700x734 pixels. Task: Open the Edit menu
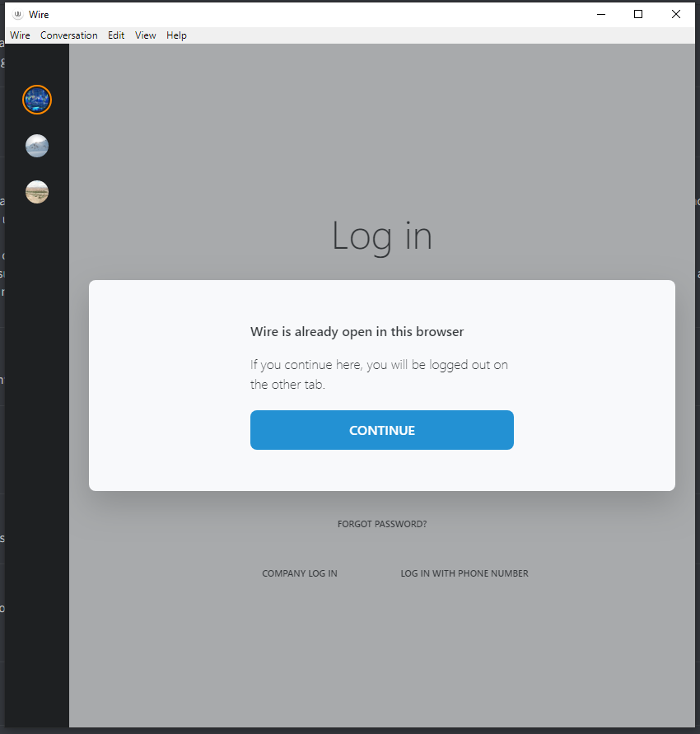coord(116,35)
